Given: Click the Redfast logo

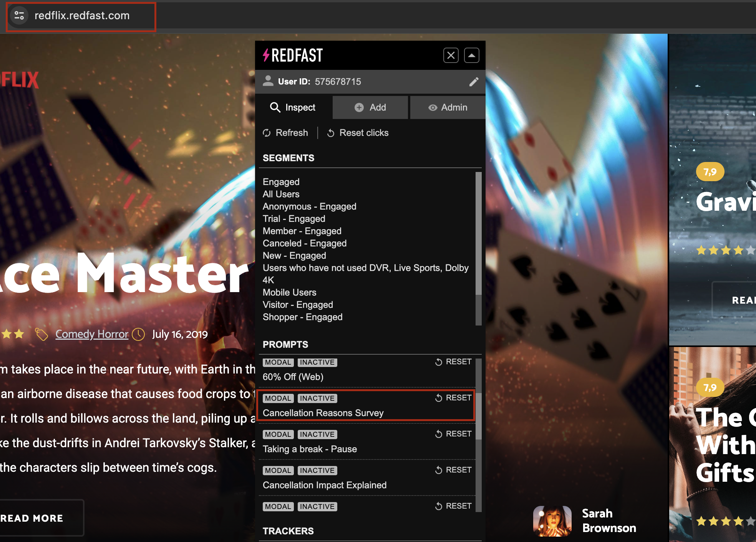Looking at the screenshot, I should [293, 55].
